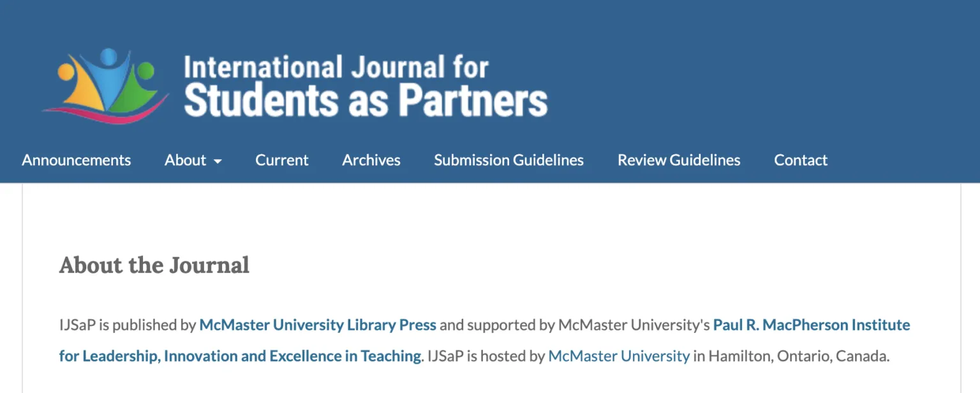Follow the McMaster University link
Image resolution: width=980 pixels, height=393 pixels.
point(618,357)
